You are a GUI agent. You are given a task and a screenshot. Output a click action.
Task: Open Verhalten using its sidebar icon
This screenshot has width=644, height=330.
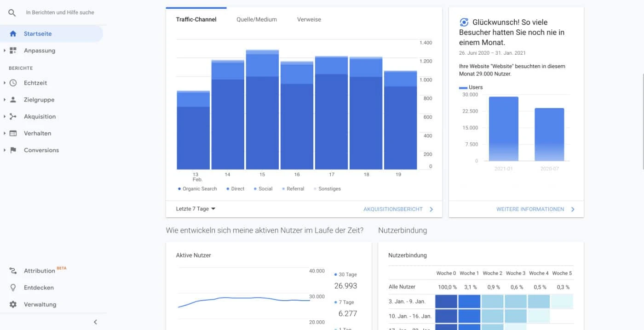(x=13, y=133)
